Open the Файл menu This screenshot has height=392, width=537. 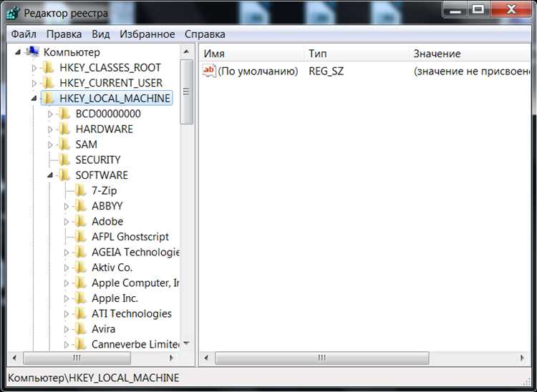24,34
